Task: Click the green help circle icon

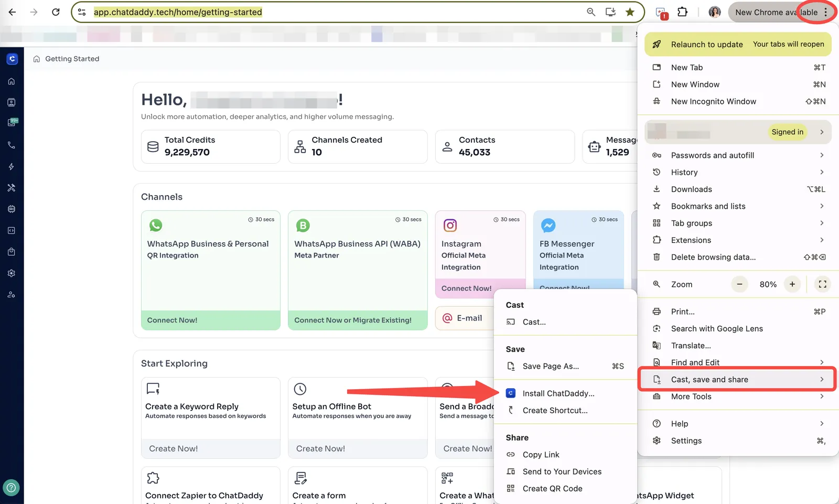Action: [12, 488]
